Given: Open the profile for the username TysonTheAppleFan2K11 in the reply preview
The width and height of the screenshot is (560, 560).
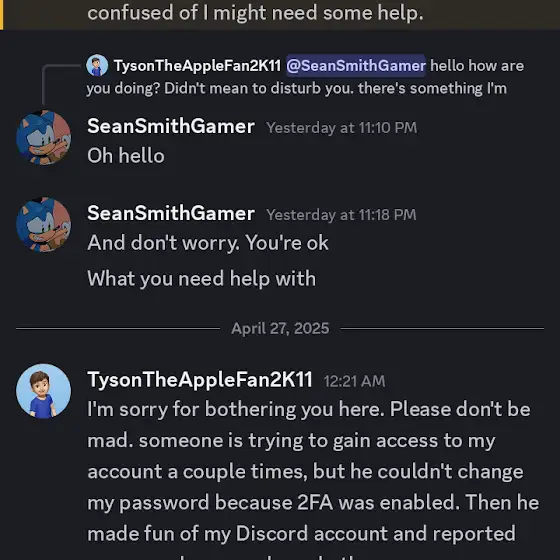Looking at the screenshot, I should pyautogui.click(x=198, y=66).
